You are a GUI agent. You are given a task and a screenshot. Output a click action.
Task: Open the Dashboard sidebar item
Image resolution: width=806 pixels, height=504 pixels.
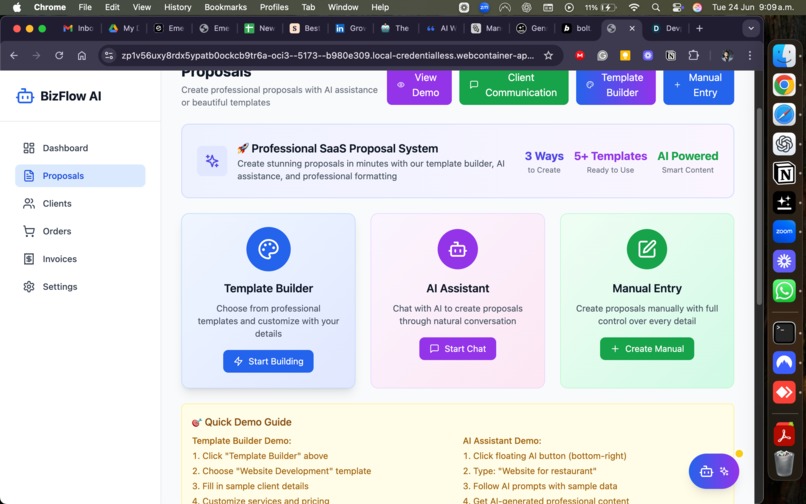80,148
